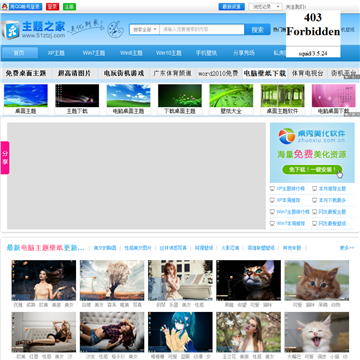Click the QQ account login button
The width and height of the screenshot is (360, 360).
tap(22, 7)
